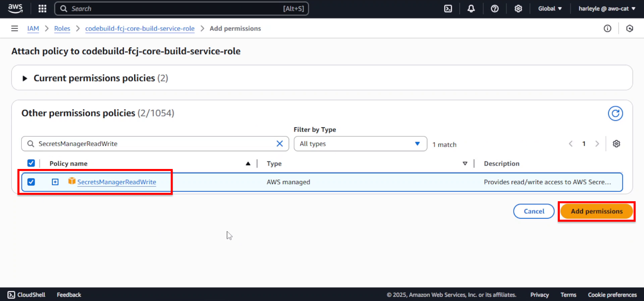Open the notifications bell
The image size is (644, 301).
pos(471,9)
